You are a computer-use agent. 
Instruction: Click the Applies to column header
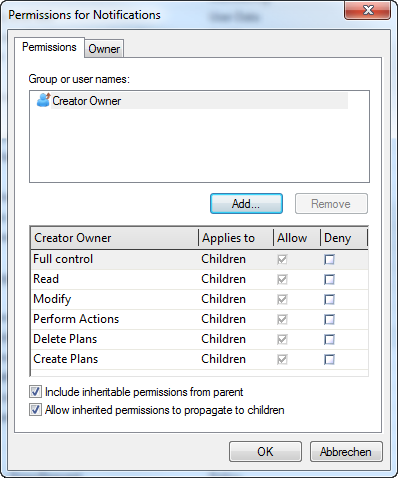236,238
